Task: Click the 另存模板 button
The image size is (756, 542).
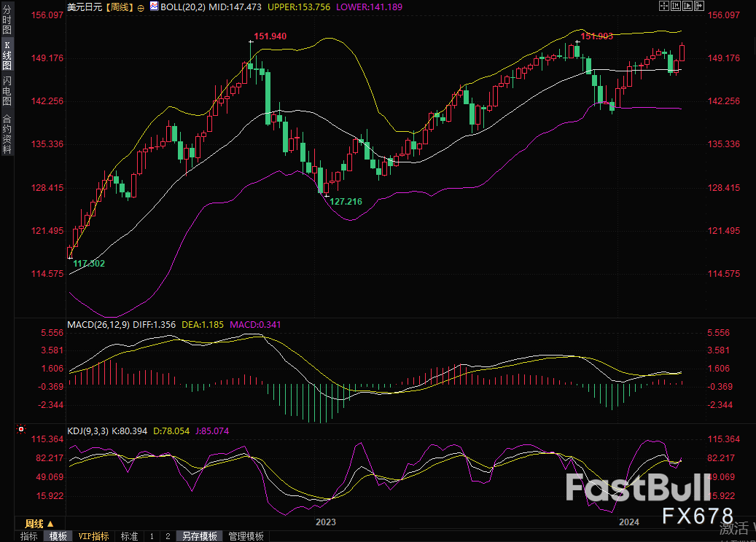Action: pos(200,536)
